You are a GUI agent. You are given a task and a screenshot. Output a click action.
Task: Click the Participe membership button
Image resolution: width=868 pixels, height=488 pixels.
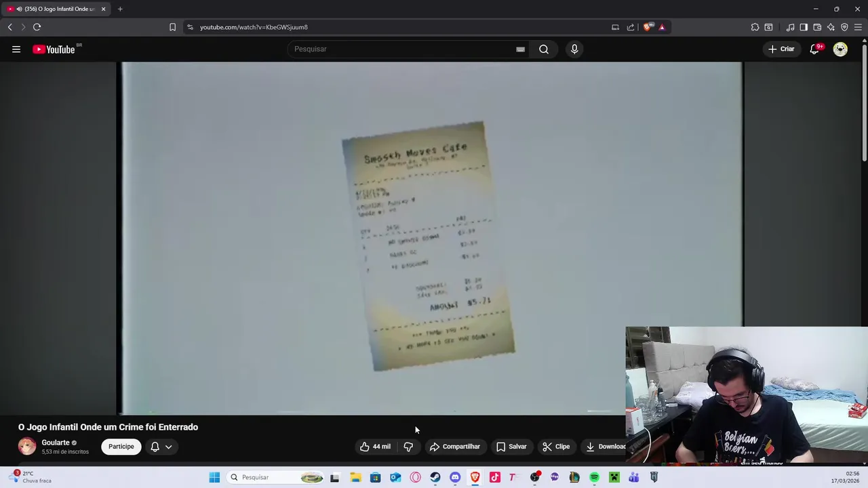click(x=121, y=447)
